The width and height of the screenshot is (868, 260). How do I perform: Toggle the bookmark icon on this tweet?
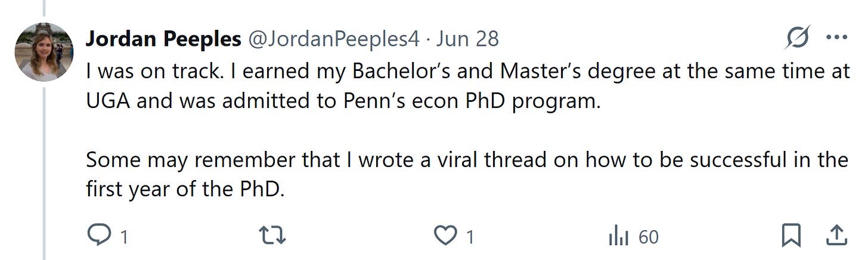click(790, 237)
